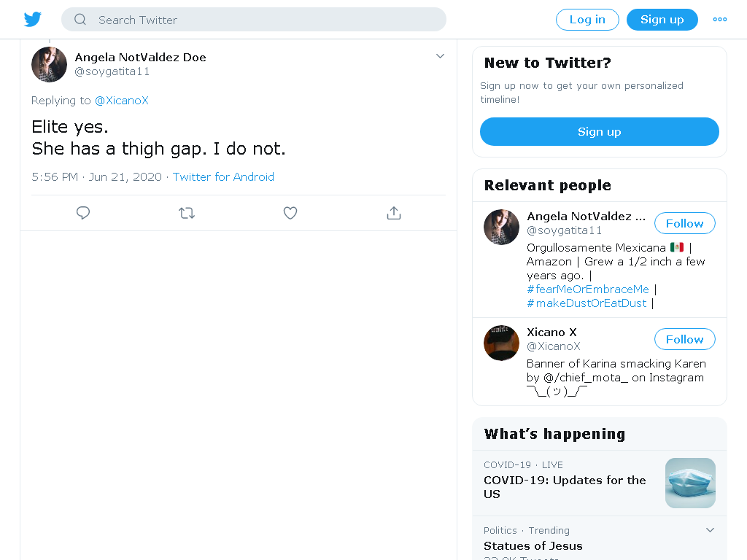Click the reply speech bubble icon
747x560 pixels.
click(x=83, y=213)
